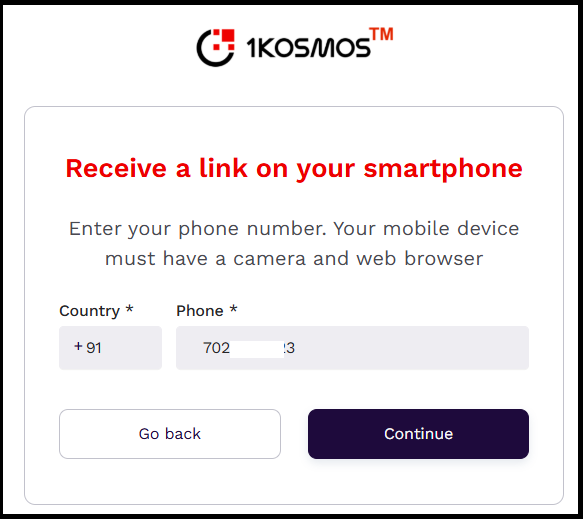Click the empty right side of phone field
This screenshot has height=519, width=583.
click(413, 348)
